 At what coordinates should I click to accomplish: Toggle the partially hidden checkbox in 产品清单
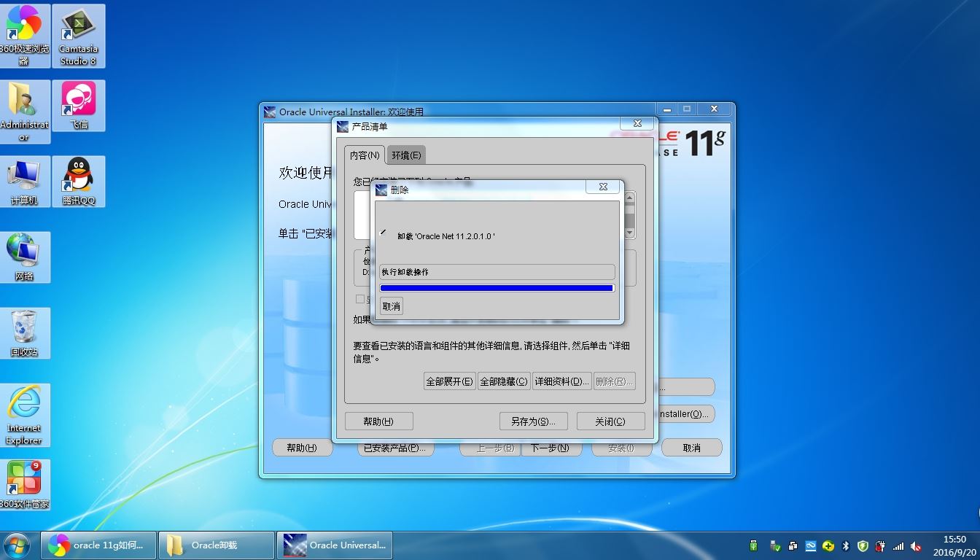click(359, 299)
